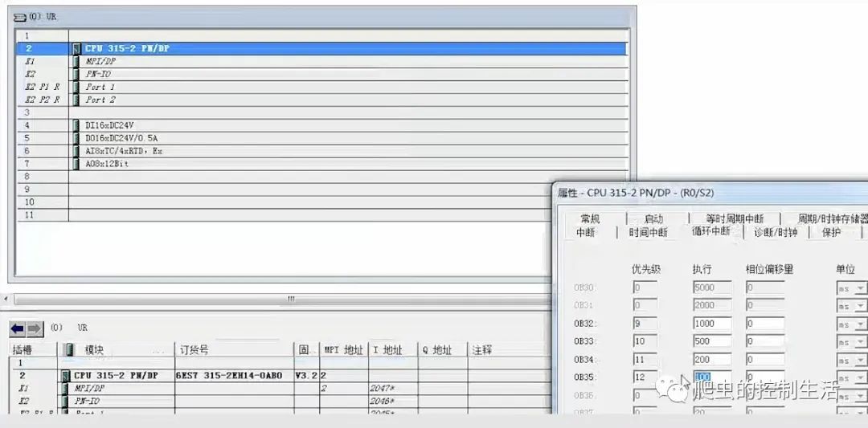Select the AI8xTC/4xRTD, Ex row in slot 6

[322, 151]
